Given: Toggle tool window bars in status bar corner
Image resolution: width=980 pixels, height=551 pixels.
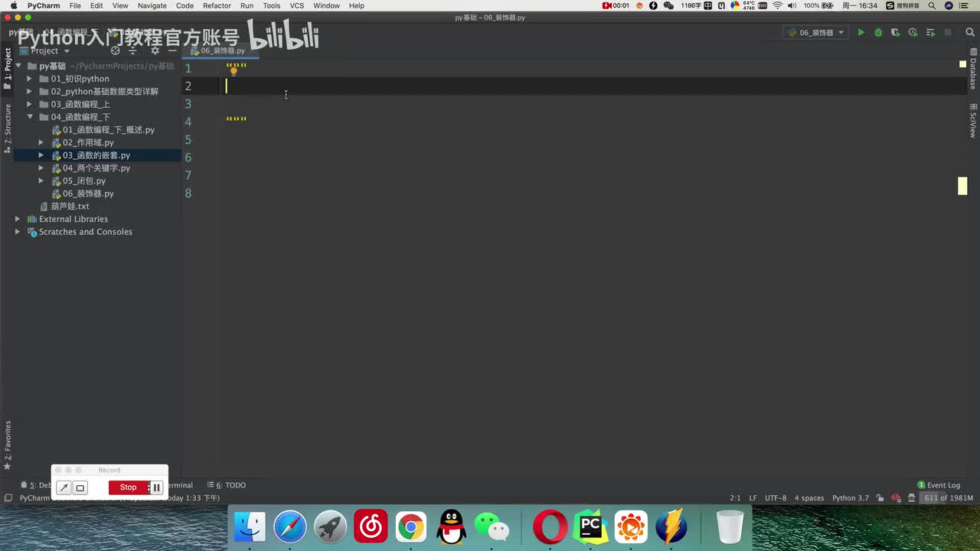Looking at the screenshot, I should coord(8,498).
